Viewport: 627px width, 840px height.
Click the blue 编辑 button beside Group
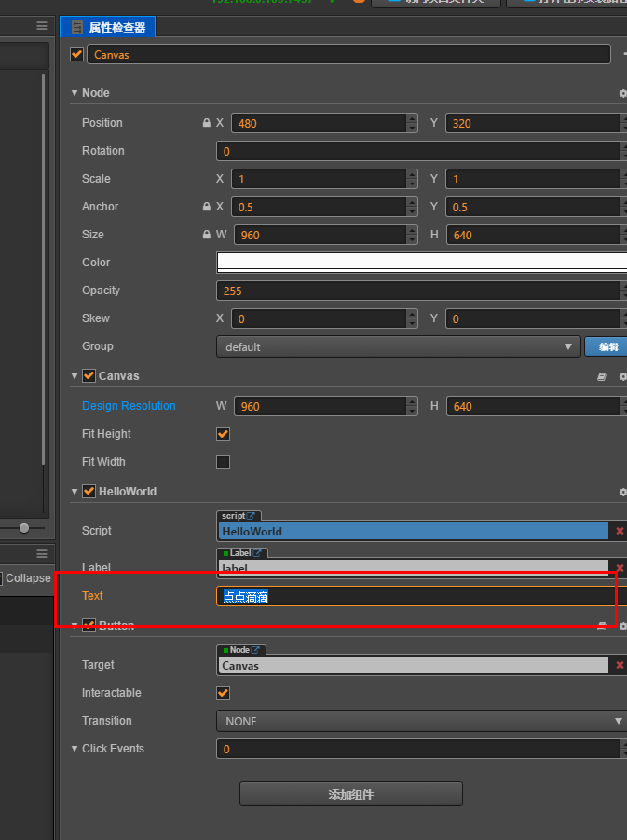click(607, 346)
